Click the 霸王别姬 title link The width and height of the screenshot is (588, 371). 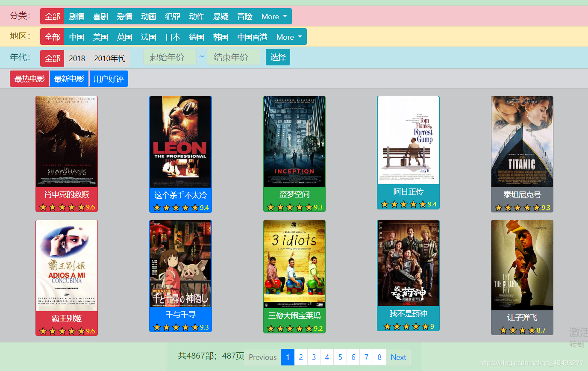point(67,318)
